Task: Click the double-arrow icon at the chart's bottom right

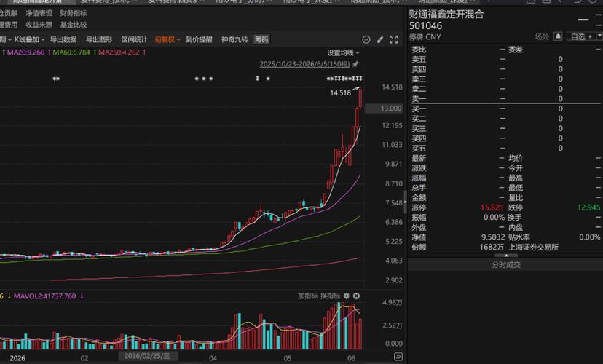Action: [x=398, y=357]
